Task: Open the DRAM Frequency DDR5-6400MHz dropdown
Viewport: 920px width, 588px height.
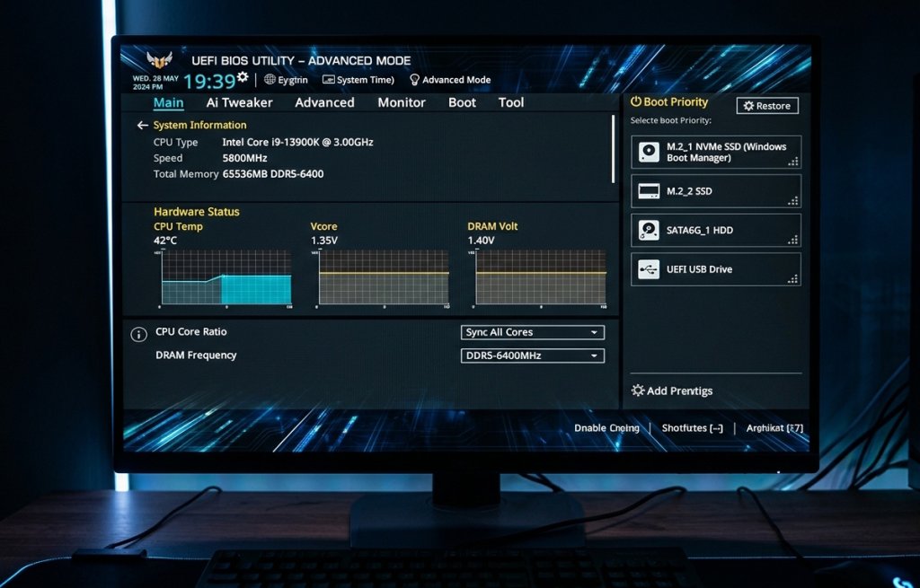Action: [532, 355]
